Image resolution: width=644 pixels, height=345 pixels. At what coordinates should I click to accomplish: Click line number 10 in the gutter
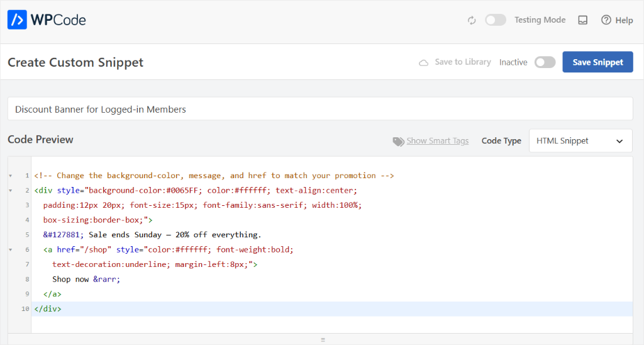[x=25, y=309]
